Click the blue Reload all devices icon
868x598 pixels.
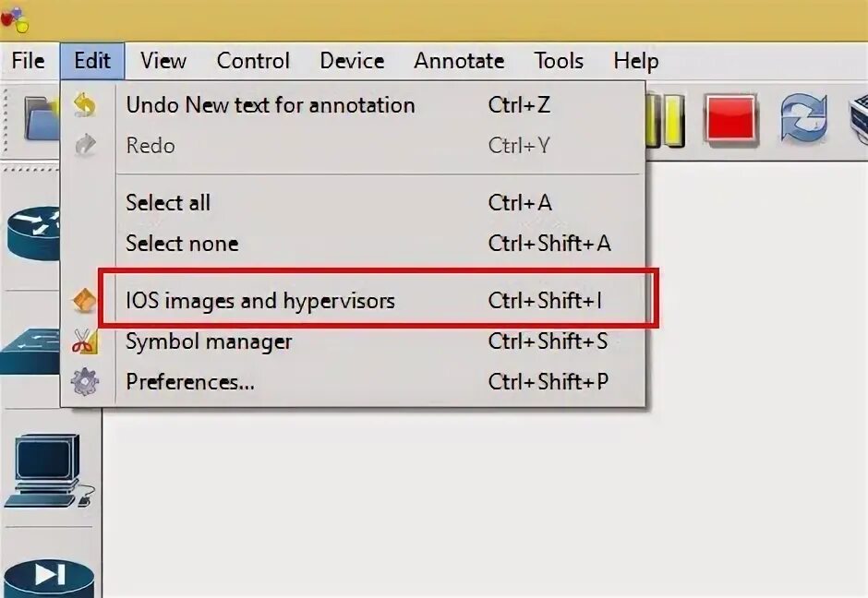point(802,120)
